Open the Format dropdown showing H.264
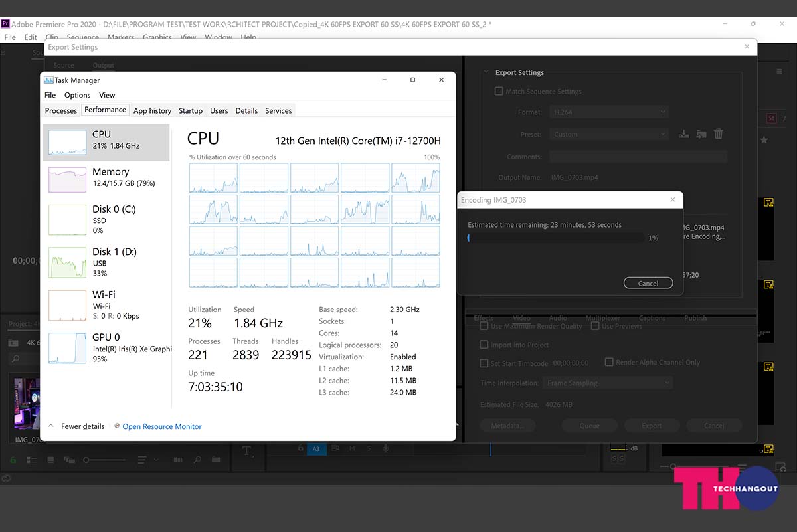Screen dimensions: 797x532 click(x=608, y=112)
